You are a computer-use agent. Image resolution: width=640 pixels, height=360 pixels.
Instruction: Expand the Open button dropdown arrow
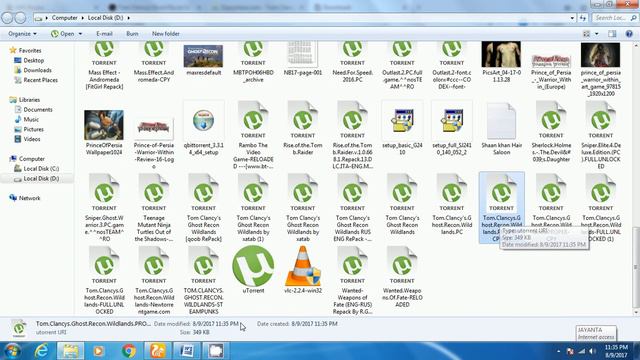click(80, 33)
